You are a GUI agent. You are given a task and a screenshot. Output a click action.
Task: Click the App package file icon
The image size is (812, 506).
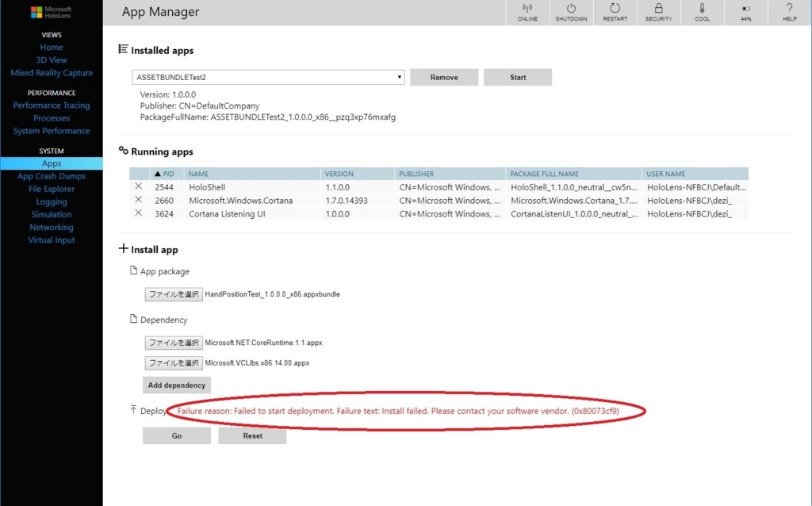click(133, 270)
